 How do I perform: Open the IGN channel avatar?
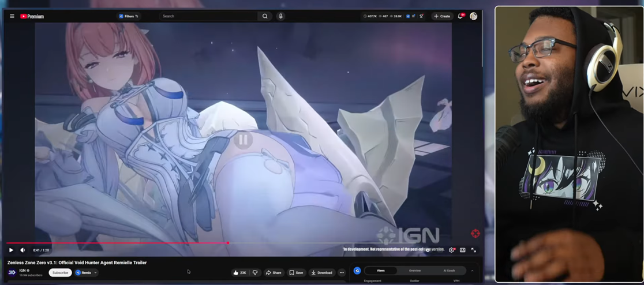point(12,272)
